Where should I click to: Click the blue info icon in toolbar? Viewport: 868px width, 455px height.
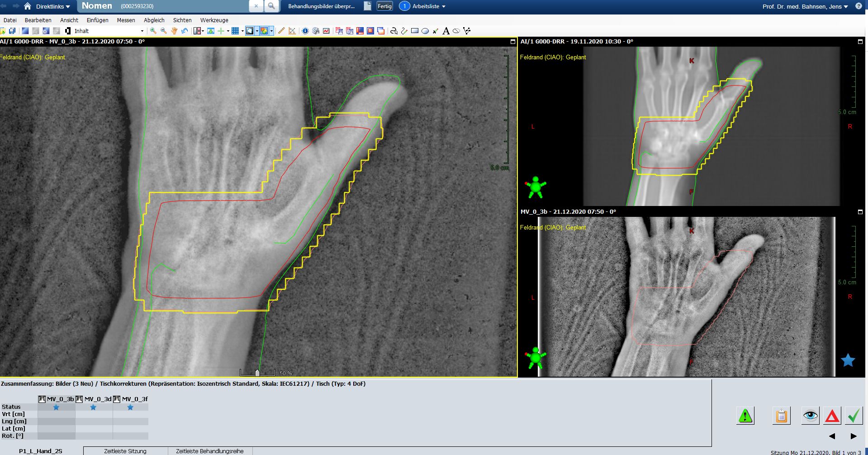click(305, 31)
